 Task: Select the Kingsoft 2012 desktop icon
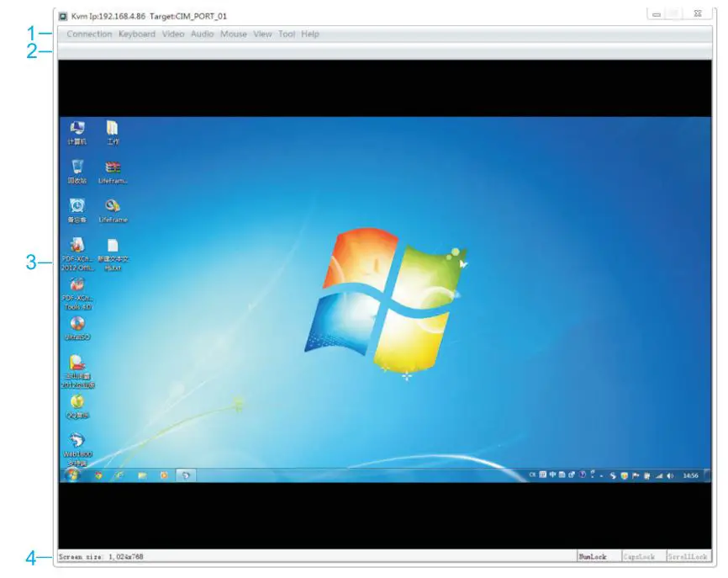pos(77,372)
